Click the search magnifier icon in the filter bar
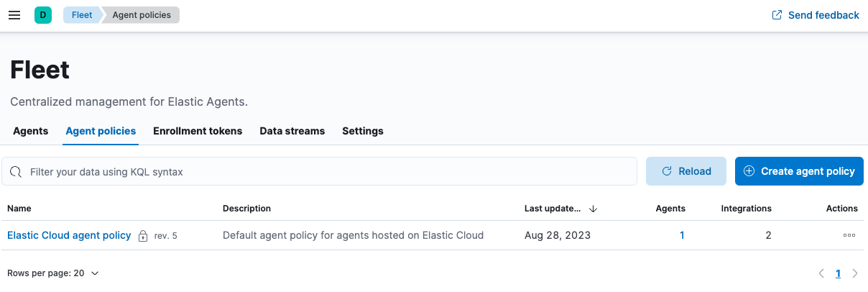The width and height of the screenshot is (868, 292). tap(17, 172)
